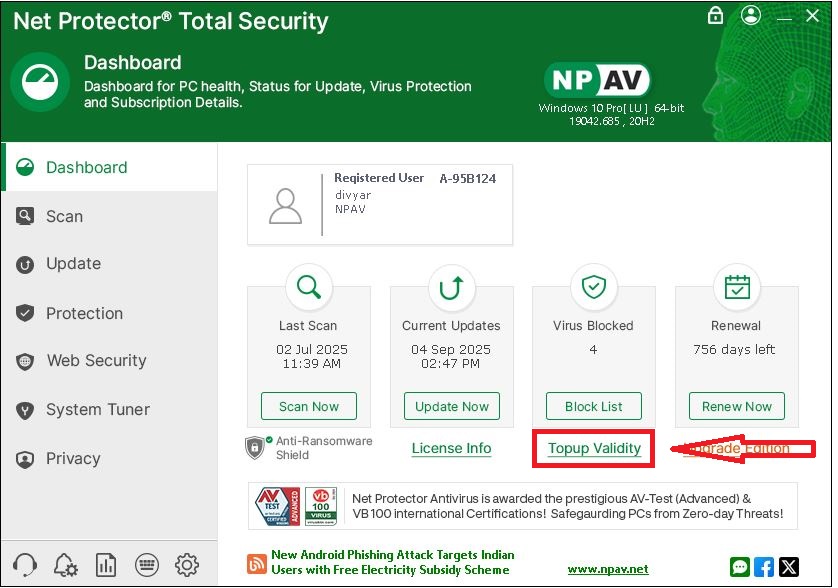Open the Block List button
The width and height of the screenshot is (838, 588).
tap(594, 406)
